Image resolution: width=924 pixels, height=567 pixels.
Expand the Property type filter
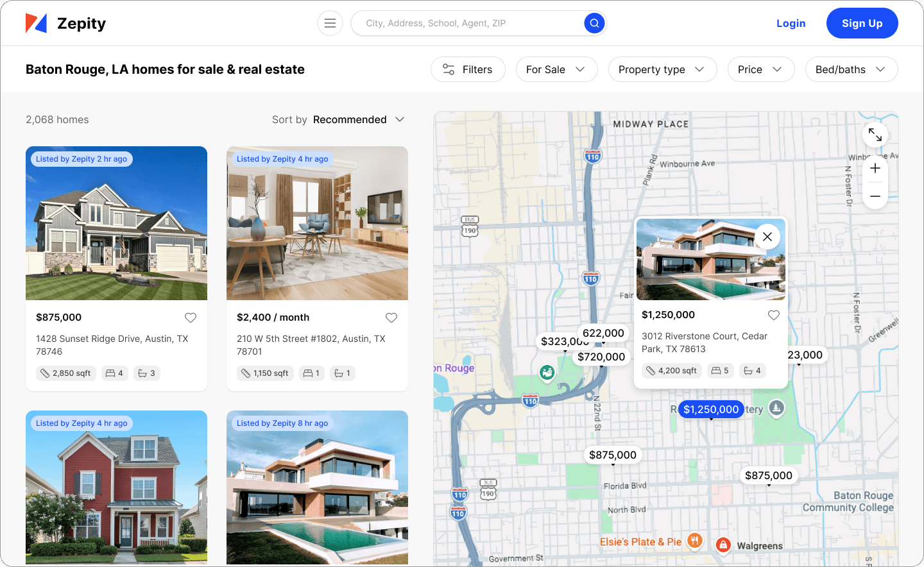(x=662, y=69)
